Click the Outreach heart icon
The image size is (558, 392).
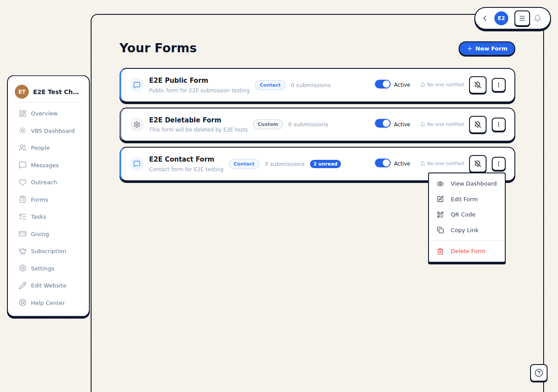[x=23, y=182]
